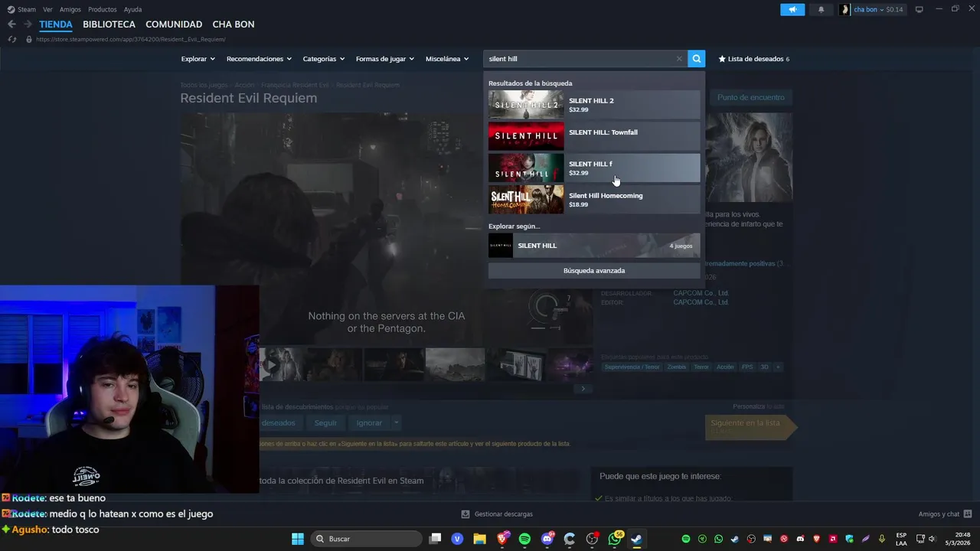980x551 pixels.
Task: Open the notifications bell
Action: 822,9
